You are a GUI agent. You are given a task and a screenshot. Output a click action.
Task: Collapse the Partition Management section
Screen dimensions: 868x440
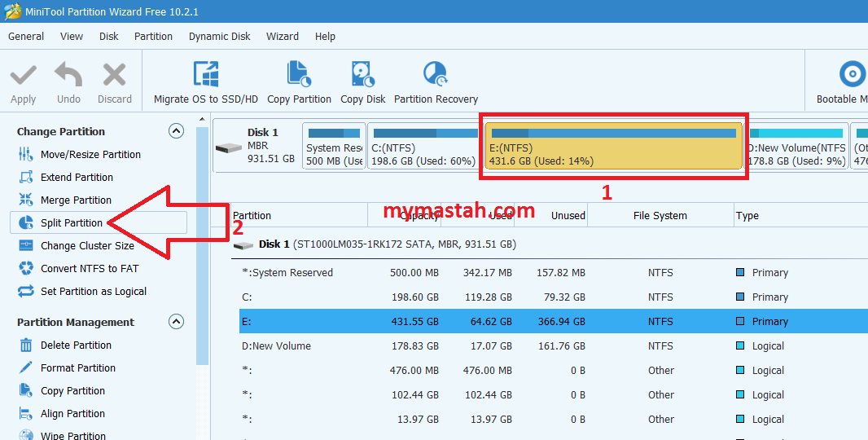176,322
